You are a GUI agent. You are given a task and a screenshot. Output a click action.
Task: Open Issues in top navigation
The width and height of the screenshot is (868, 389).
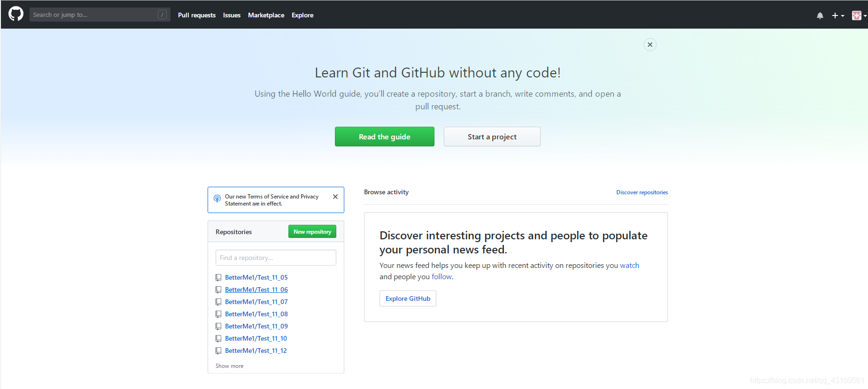pyautogui.click(x=232, y=15)
